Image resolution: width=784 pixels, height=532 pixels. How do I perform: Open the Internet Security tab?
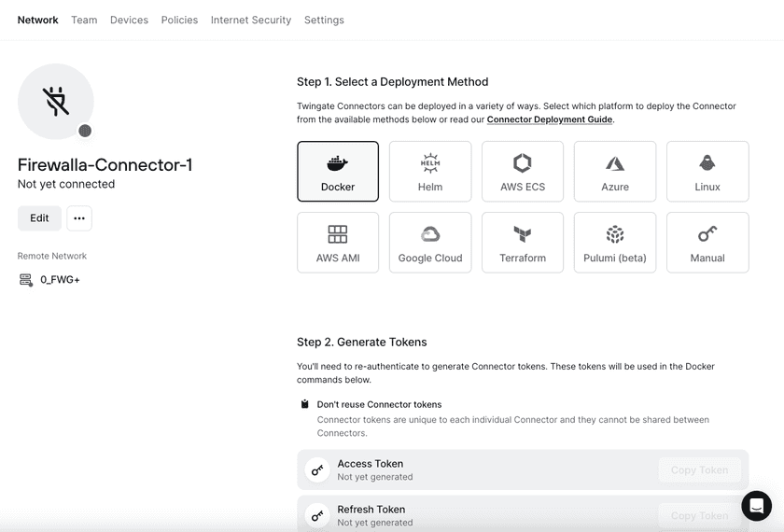[251, 20]
